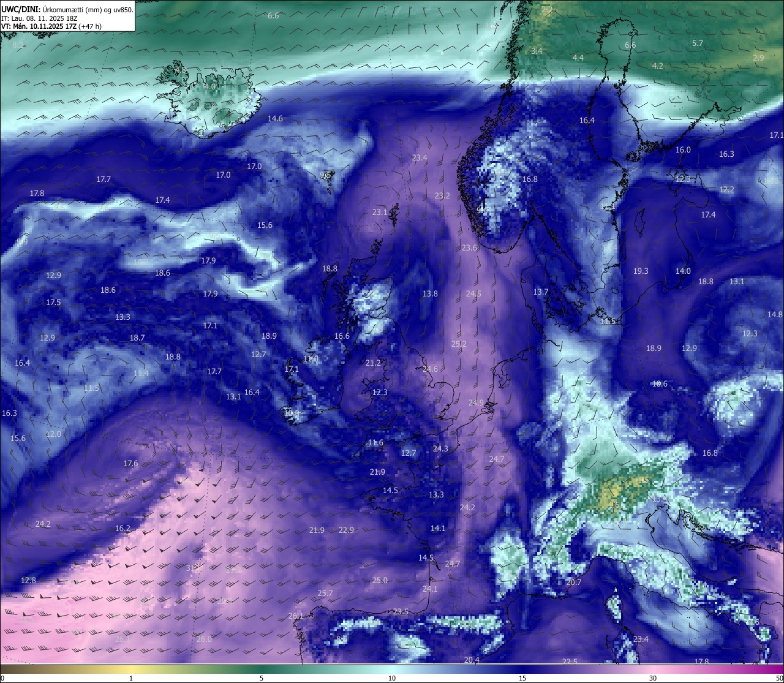Click the 22.5 value at the bottom edge

pyautogui.click(x=570, y=662)
